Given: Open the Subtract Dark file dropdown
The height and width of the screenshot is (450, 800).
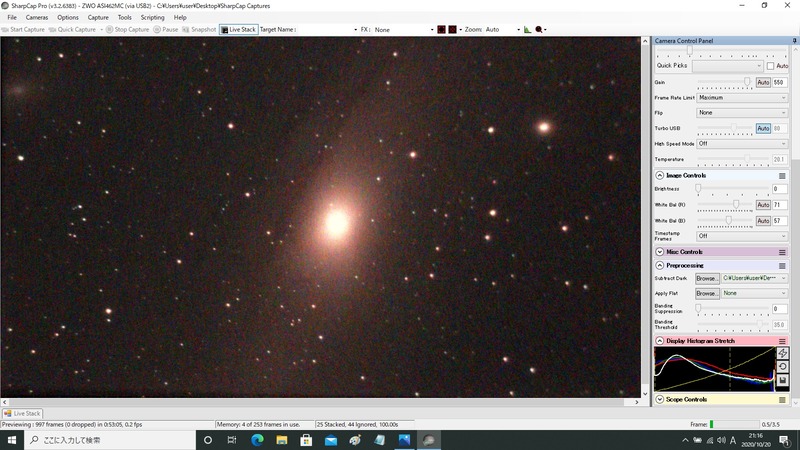Looking at the screenshot, I should [754, 279].
